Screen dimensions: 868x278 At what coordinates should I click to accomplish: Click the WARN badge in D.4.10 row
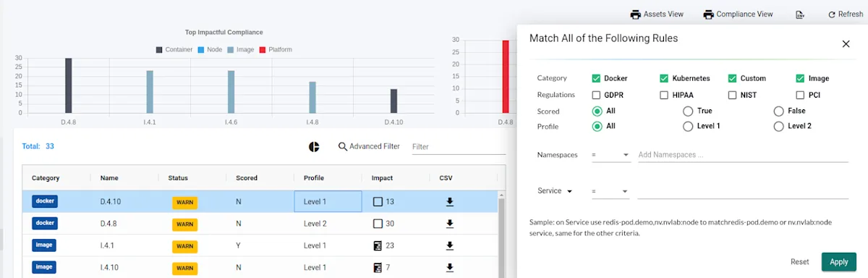(x=184, y=203)
